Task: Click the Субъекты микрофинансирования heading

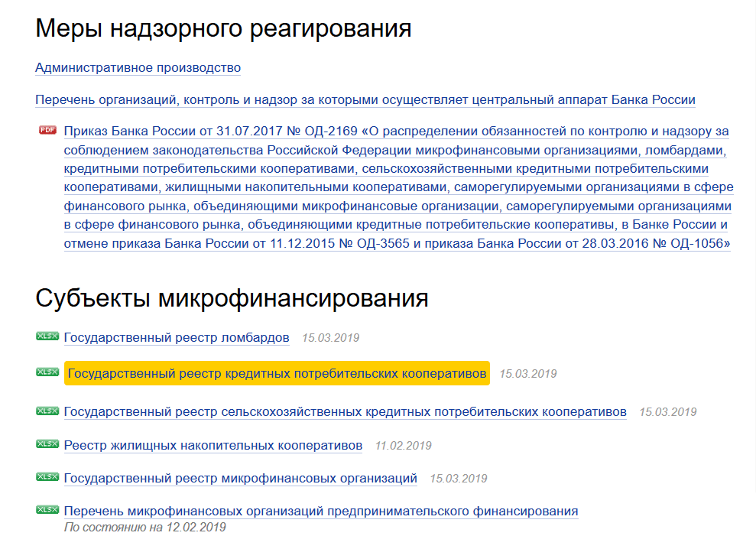Action: (x=232, y=298)
